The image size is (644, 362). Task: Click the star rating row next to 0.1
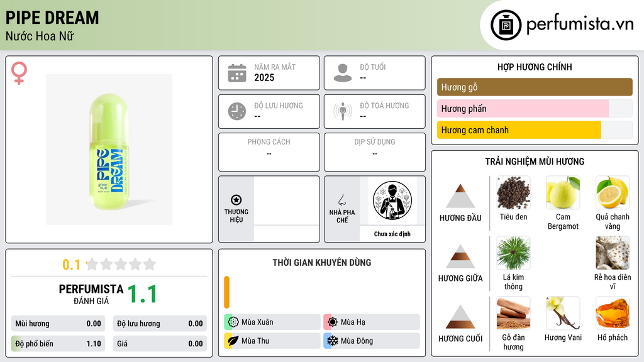click(x=121, y=264)
